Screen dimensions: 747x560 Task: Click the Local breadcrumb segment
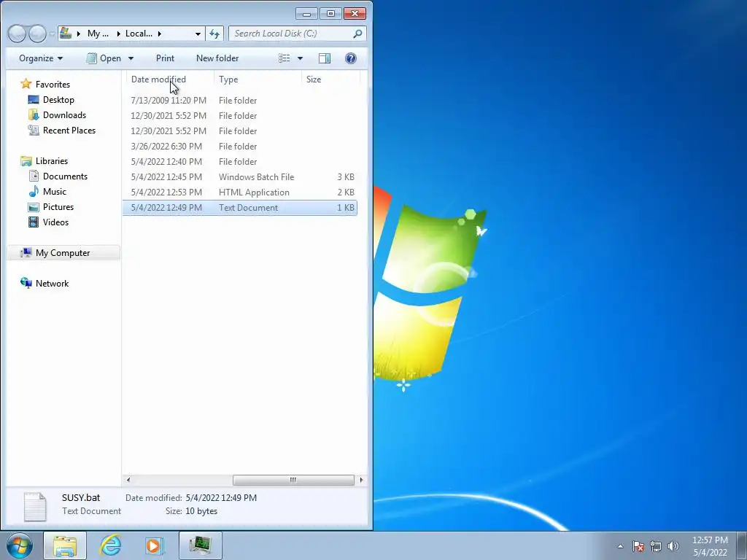click(139, 34)
